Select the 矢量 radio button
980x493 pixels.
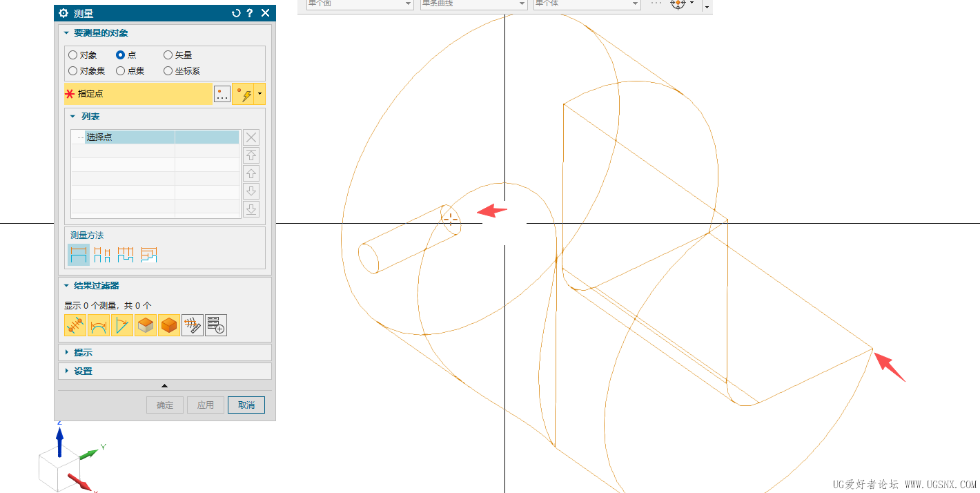(168, 55)
